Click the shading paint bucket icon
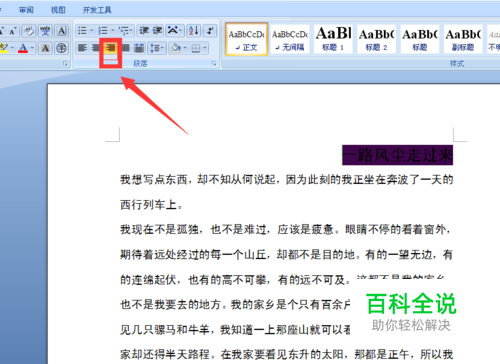500x364 pixels. click(175, 48)
